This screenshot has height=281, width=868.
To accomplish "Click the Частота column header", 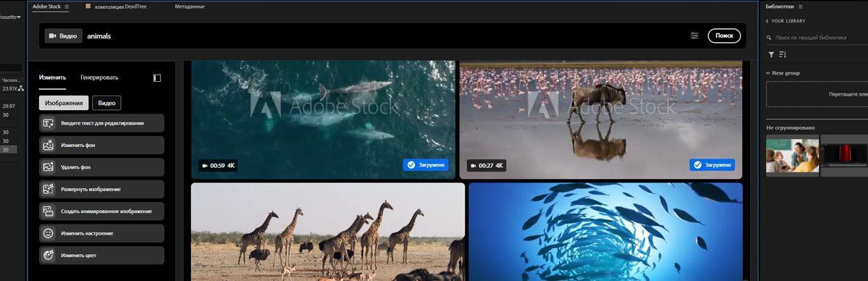I will [11, 80].
